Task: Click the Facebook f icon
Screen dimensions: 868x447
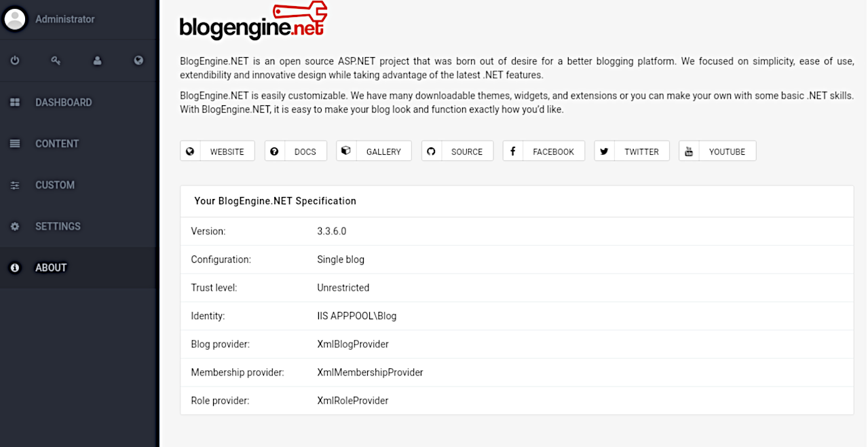Action: [x=512, y=151]
